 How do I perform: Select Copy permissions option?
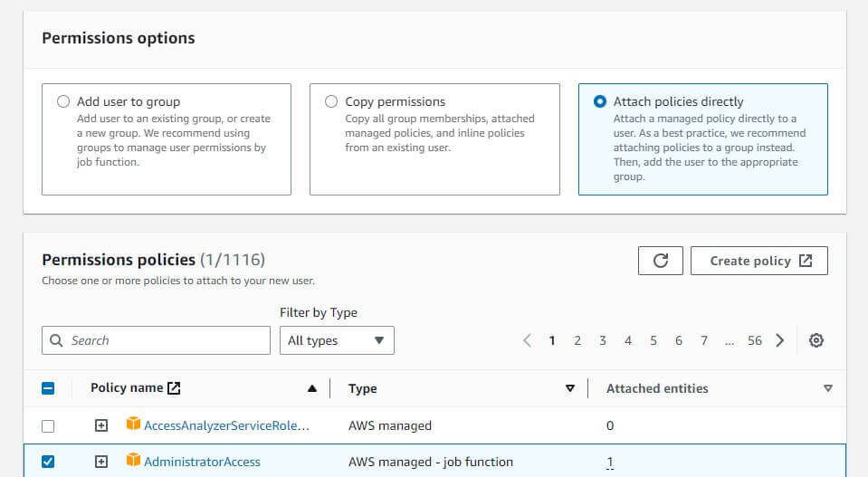[331, 101]
